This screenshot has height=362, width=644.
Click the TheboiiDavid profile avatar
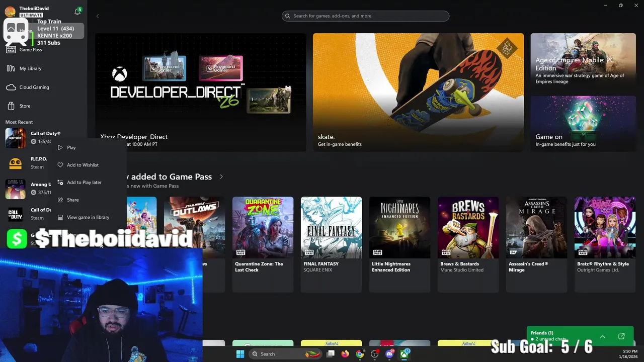pyautogui.click(x=10, y=11)
